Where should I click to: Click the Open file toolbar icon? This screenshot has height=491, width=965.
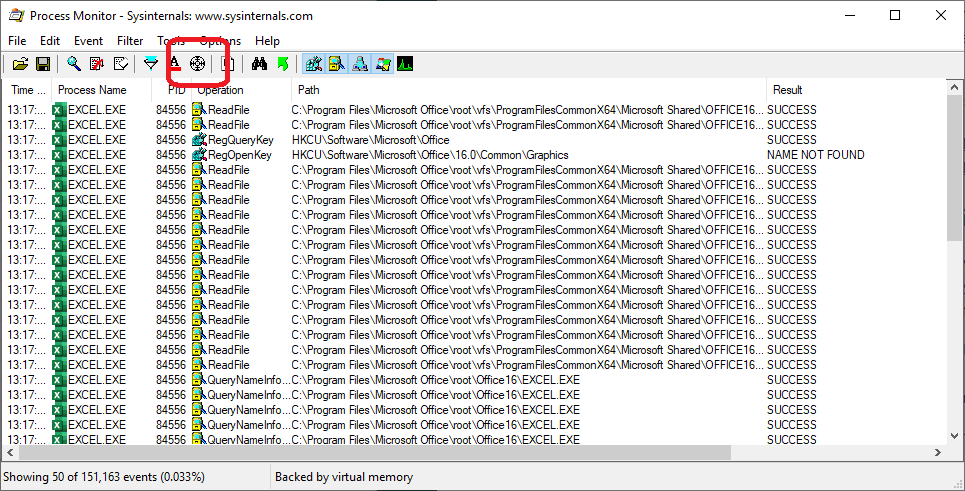pyautogui.click(x=20, y=64)
